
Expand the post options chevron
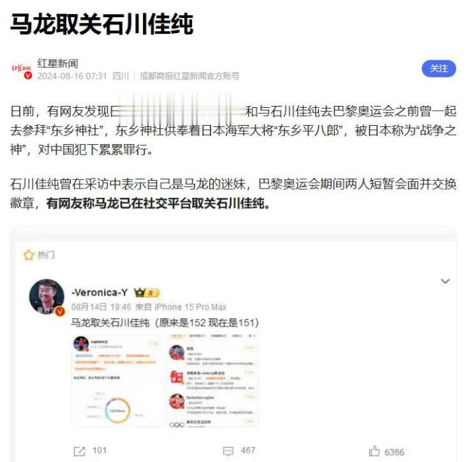[x=445, y=281]
